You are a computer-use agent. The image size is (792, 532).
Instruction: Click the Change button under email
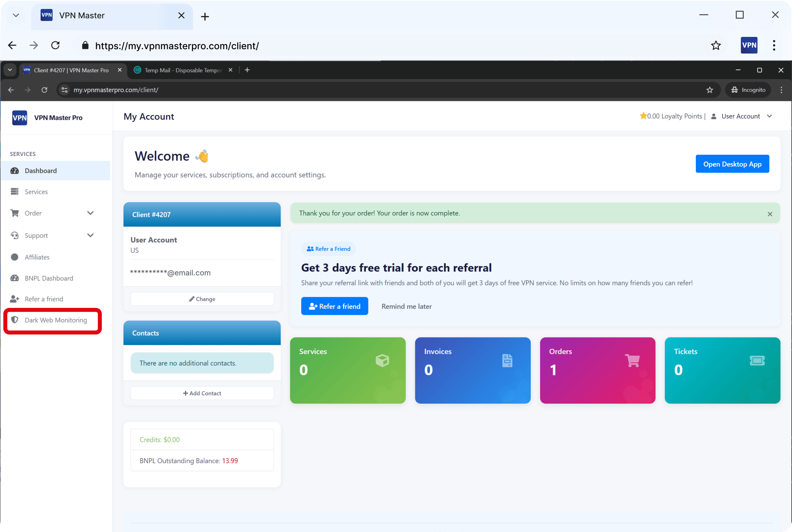pyautogui.click(x=202, y=299)
